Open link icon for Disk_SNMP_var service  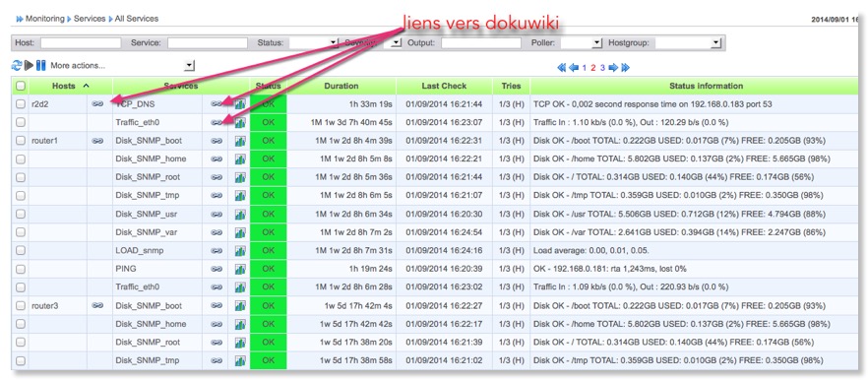pos(217,232)
